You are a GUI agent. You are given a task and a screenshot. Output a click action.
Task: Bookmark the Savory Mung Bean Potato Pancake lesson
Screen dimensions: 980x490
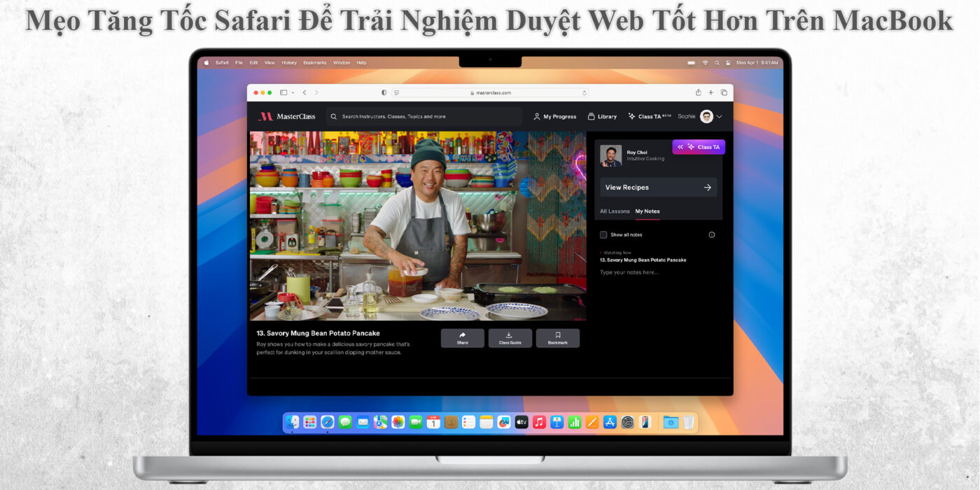(558, 337)
